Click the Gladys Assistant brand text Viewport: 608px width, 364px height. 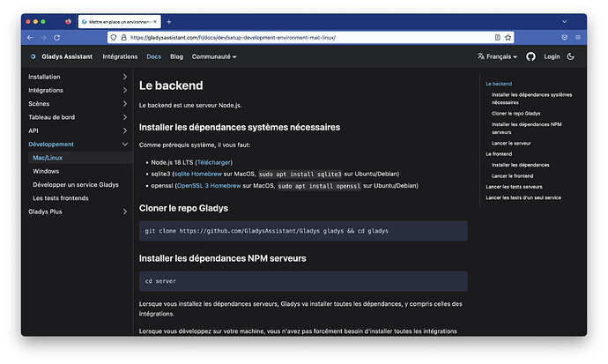tap(67, 56)
